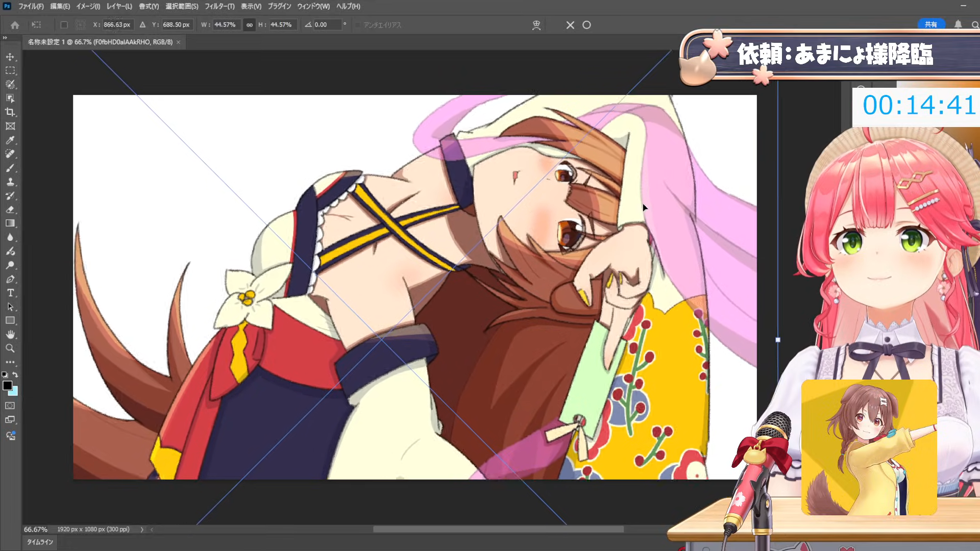Open the 表示(V) menu
The height and width of the screenshot is (551, 980).
click(x=251, y=6)
